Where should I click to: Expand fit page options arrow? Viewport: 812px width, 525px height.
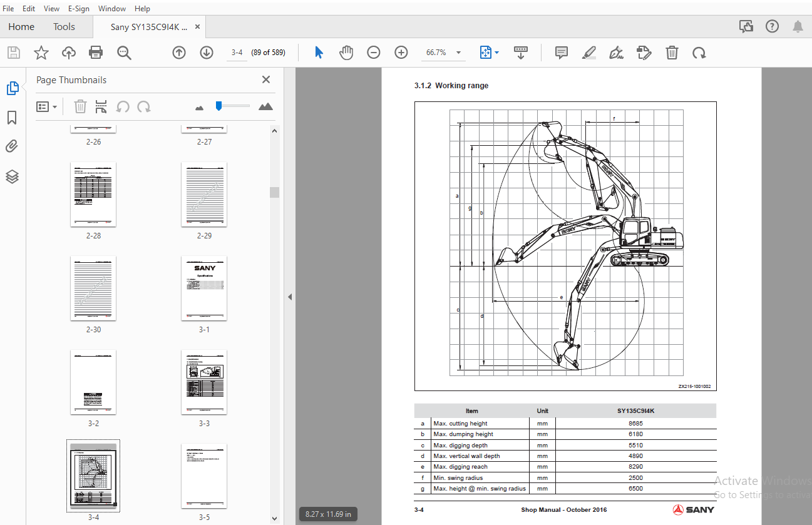point(497,53)
